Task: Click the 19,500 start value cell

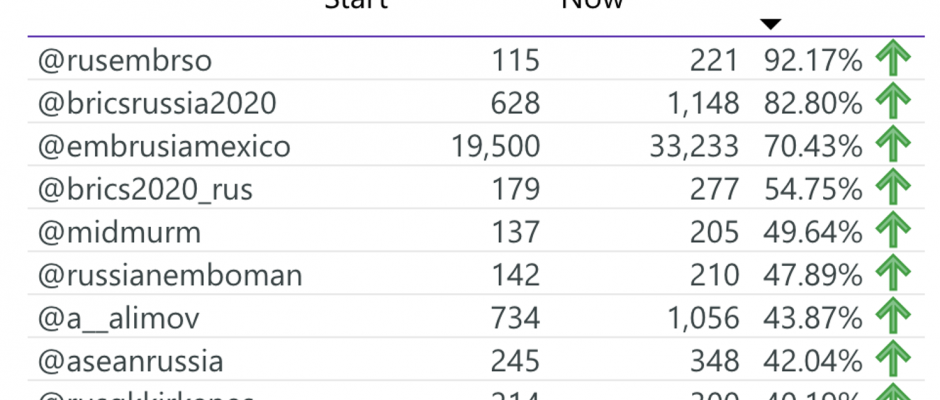Action: [x=496, y=147]
